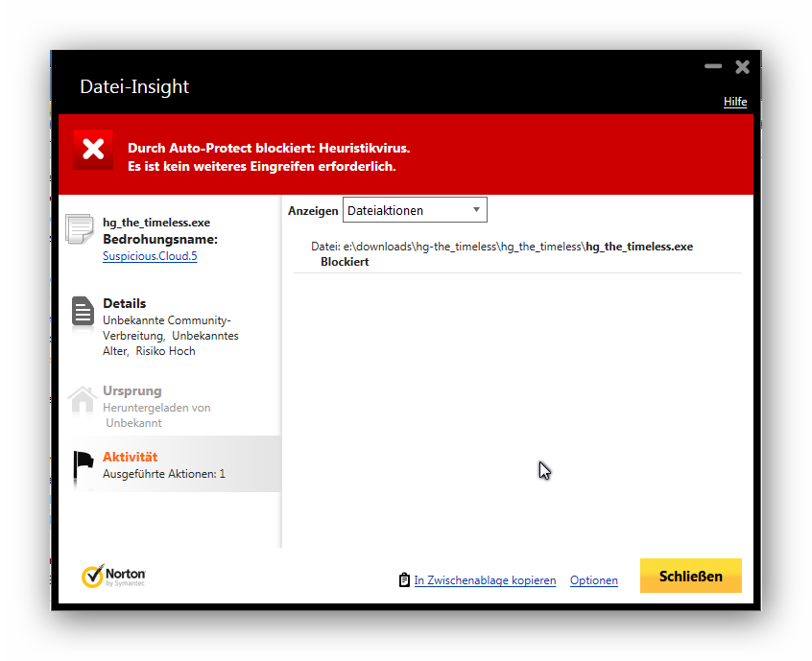Click the Schließen button

tap(691, 576)
